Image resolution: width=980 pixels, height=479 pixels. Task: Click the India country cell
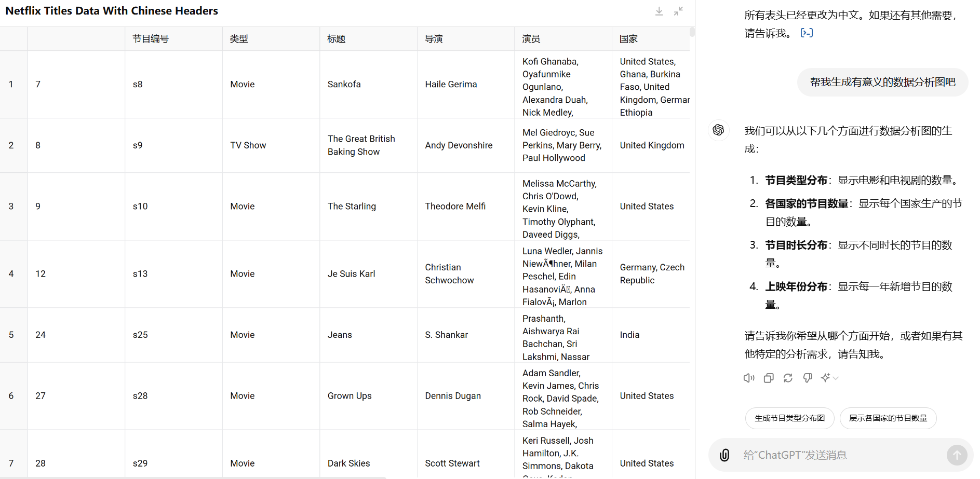click(651, 335)
